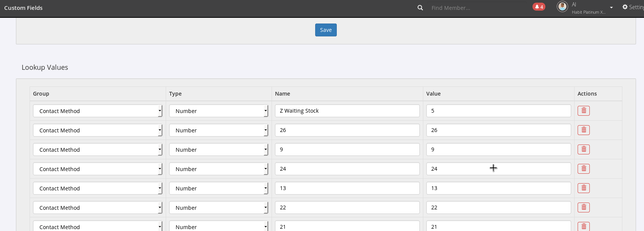Open Group dropdown for Z Waiting Stock
Screen dimensions: 644x231
[x=97, y=111]
